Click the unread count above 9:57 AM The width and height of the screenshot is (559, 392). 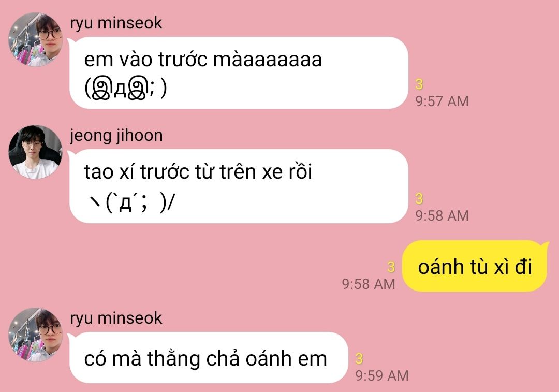[419, 84]
